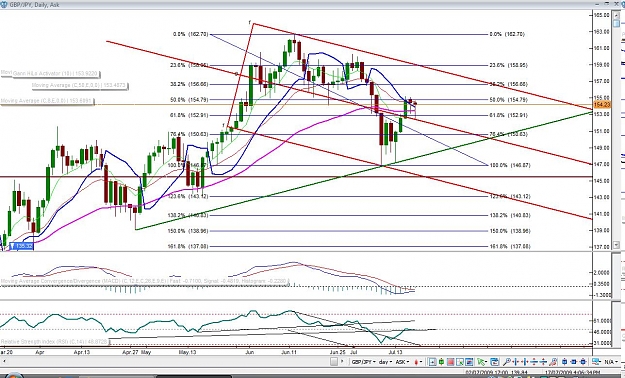625x378 pixels.
Task: Click the green candle toolbar icon
Action: point(441,362)
